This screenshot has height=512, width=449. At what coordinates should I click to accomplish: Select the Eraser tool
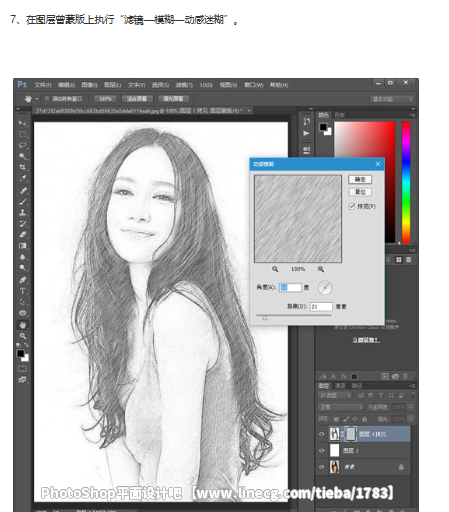click(23, 235)
